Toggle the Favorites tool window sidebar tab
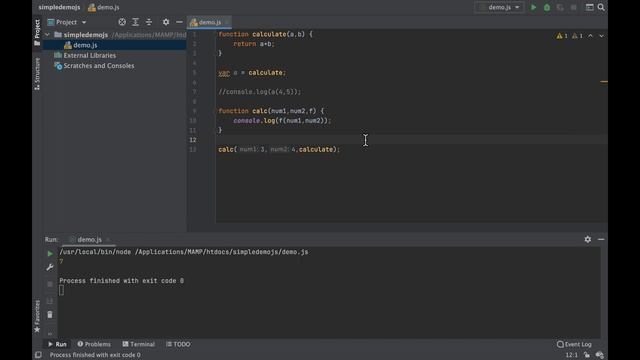Screen dimensions: 640x360 37,316
